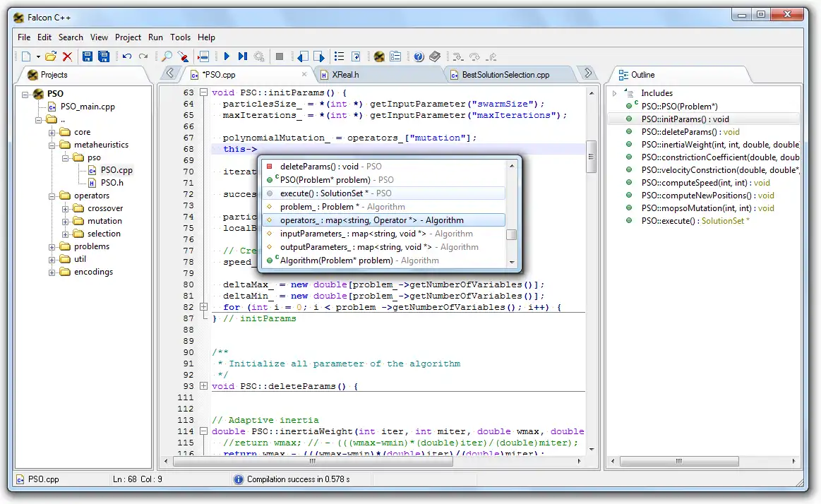The width and height of the screenshot is (821, 504).
Task: Expand the folded deleteParams function block
Action: pos(203,386)
